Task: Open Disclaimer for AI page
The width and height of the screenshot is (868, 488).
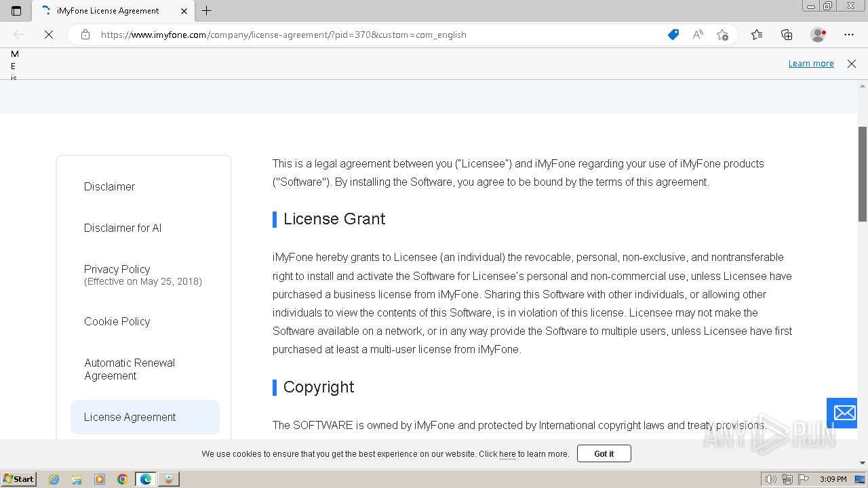Action: 123,228
